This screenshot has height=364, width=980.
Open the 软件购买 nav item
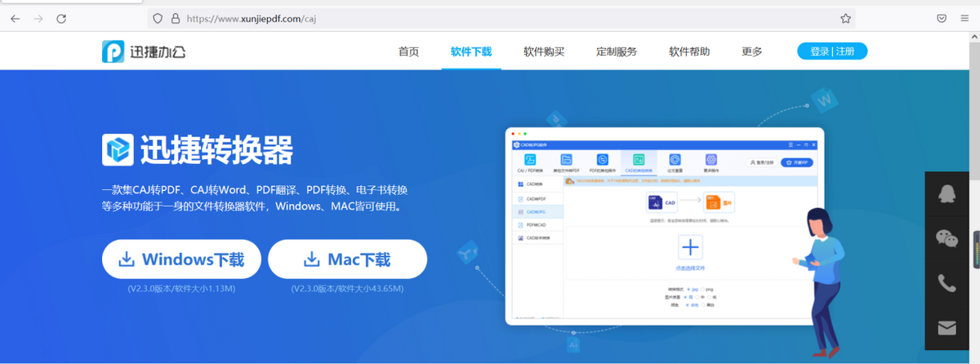coord(544,51)
